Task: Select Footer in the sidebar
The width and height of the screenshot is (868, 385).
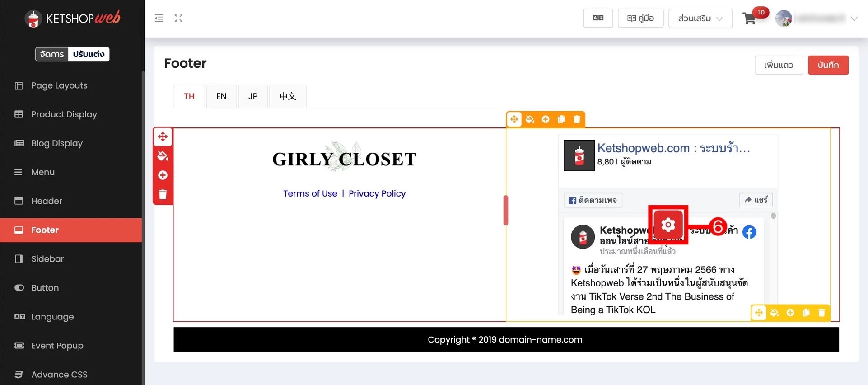Action: tap(71, 230)
